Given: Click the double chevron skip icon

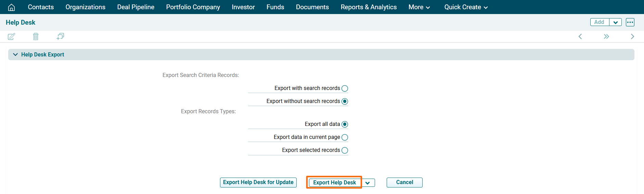Looking at the screenshot, I should point(606,37).
